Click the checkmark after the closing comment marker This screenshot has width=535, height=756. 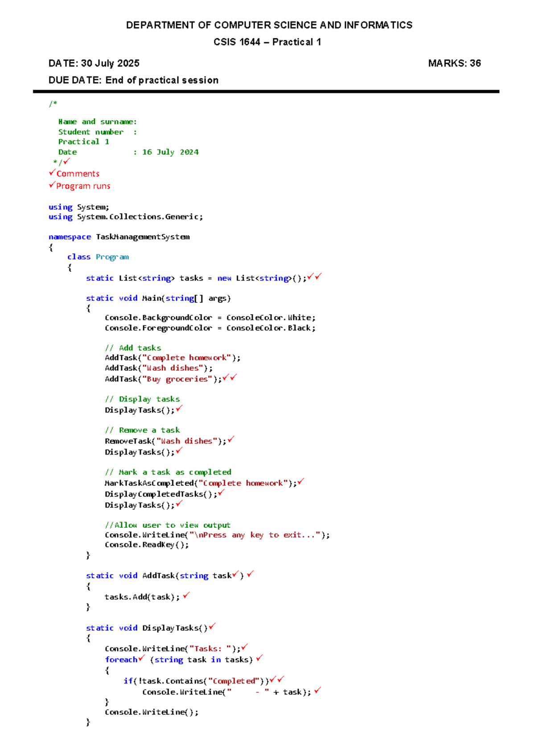click(x=66, y=161)
